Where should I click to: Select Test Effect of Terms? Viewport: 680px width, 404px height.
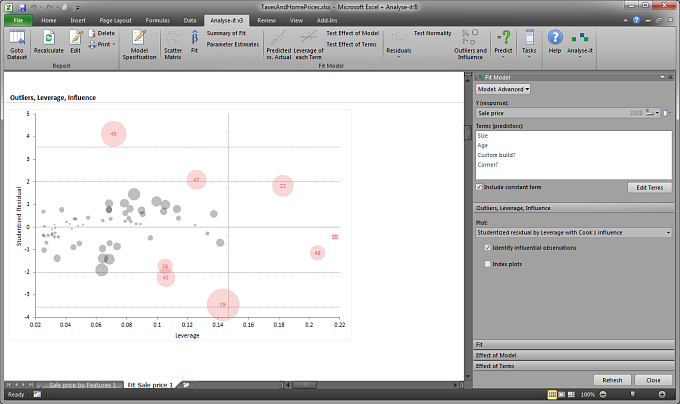351,44
